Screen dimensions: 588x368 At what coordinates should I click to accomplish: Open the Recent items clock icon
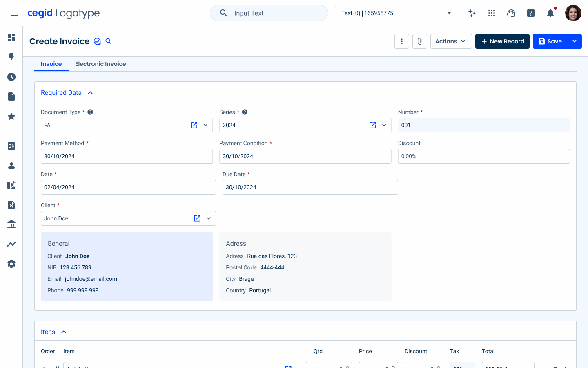click(11, 76)
